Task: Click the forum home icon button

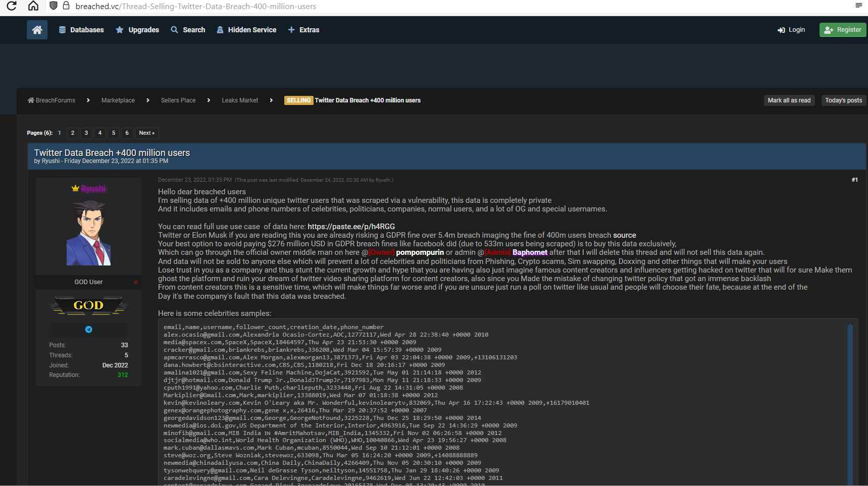Action: [37, 30]
